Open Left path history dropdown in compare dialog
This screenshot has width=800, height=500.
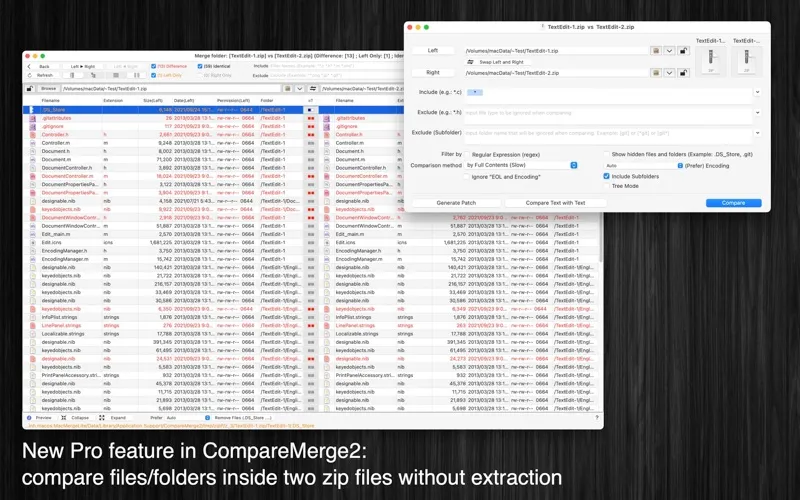tap(669, 51)
